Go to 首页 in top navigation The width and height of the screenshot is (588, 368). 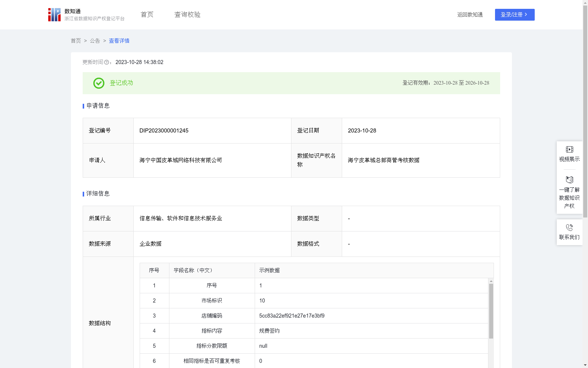tap(147, 15)
